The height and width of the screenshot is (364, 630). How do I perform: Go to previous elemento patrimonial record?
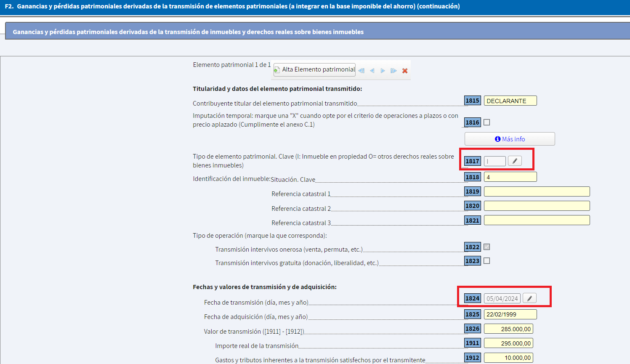click(372, 71)
